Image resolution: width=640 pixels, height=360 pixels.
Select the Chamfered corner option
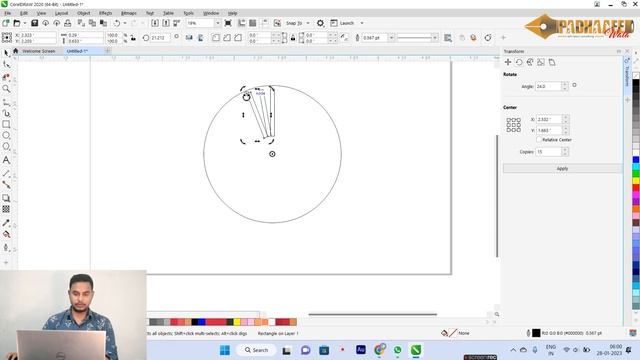[x=238, y=38]
